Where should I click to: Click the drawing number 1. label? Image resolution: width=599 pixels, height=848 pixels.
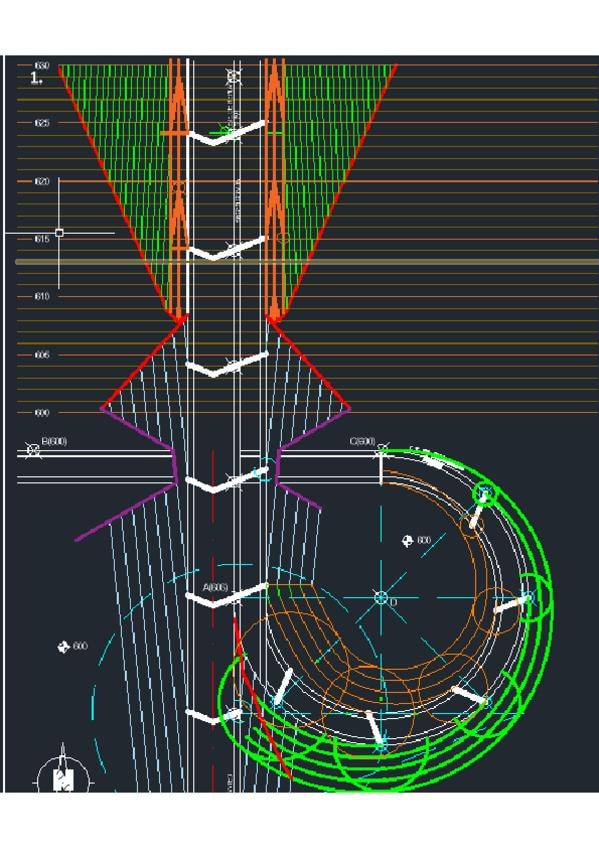[x=36, y=78]
